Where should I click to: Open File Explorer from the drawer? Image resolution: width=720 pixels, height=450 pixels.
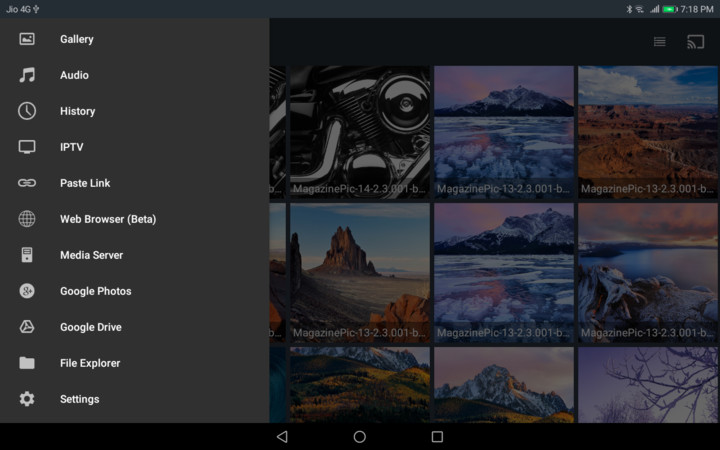click(x=90, y=363)
